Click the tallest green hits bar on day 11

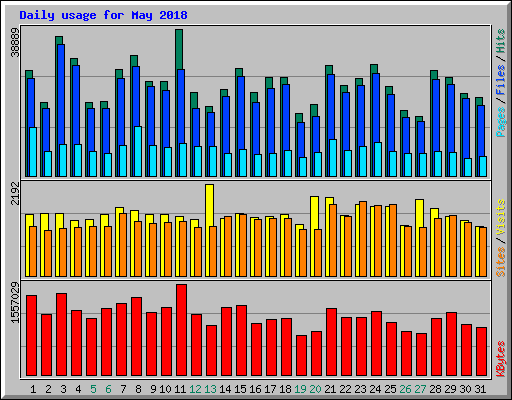tap(179, 49)
